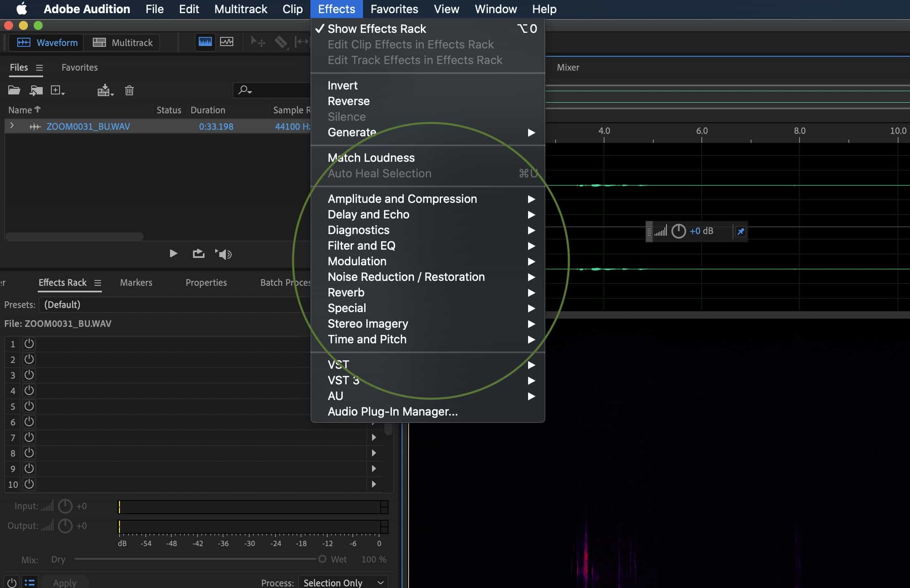Toggle power for effects slot 5

click(29, 406)
